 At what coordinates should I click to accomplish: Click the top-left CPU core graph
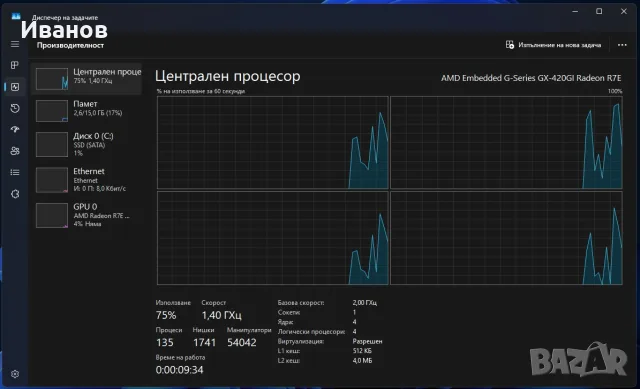pyautogui.click(x=273, y=142)
